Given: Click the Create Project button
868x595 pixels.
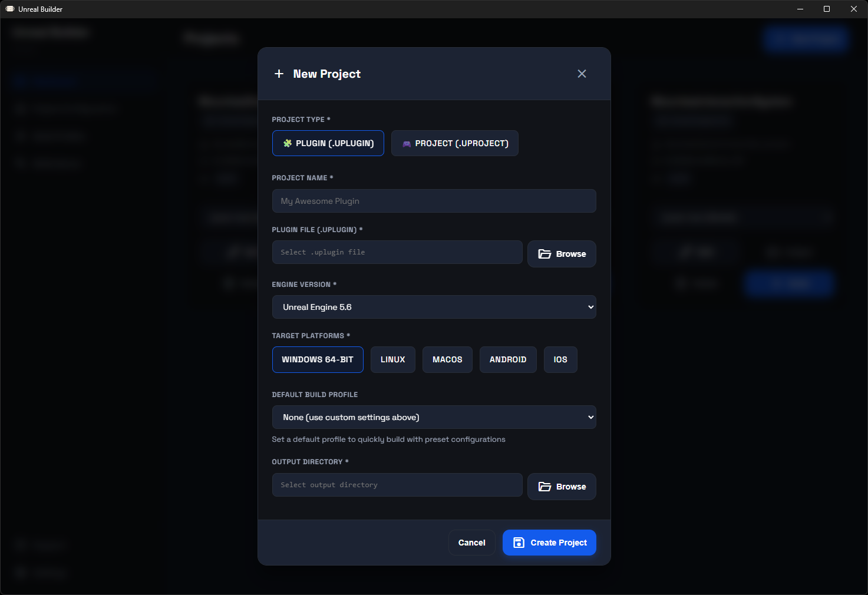Looking at the screenshot, I should pos(549,543).
